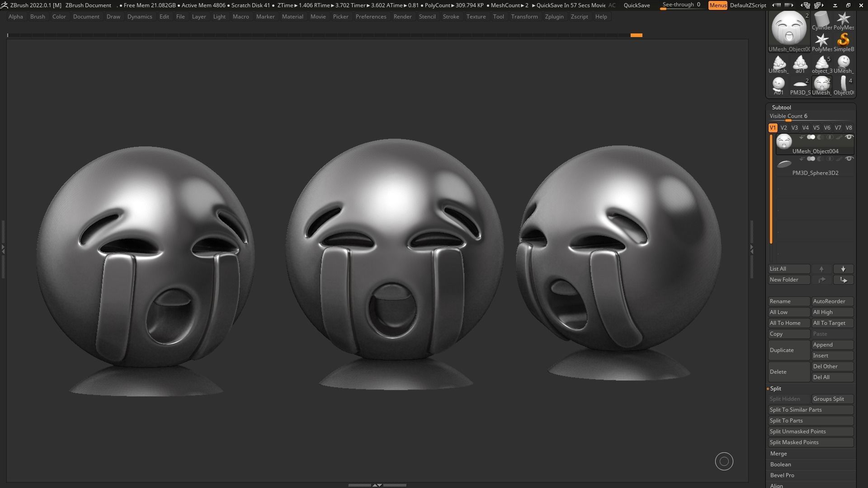868x488 pixels.
Task: Open the Brush menu
Action: [x=38, y=17]
